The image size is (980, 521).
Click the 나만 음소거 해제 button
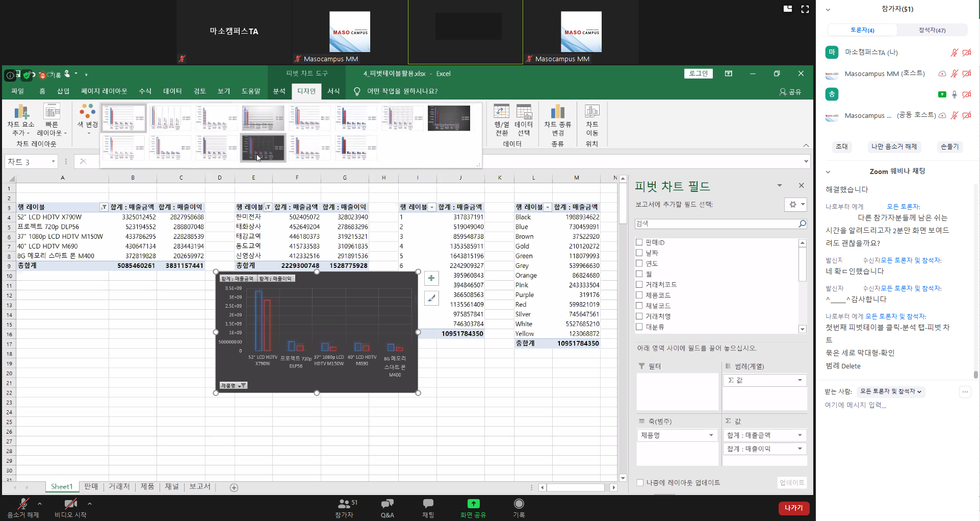(x=894, y=147)
